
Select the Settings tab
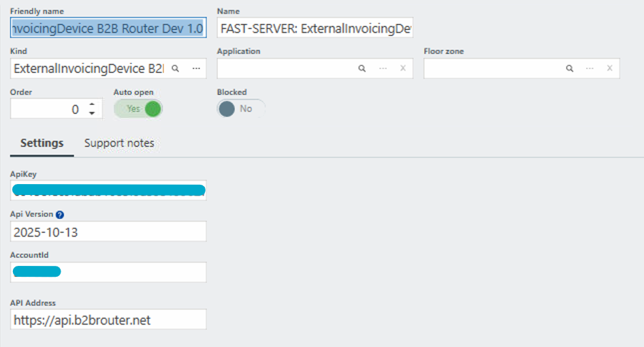click(42, 143)
